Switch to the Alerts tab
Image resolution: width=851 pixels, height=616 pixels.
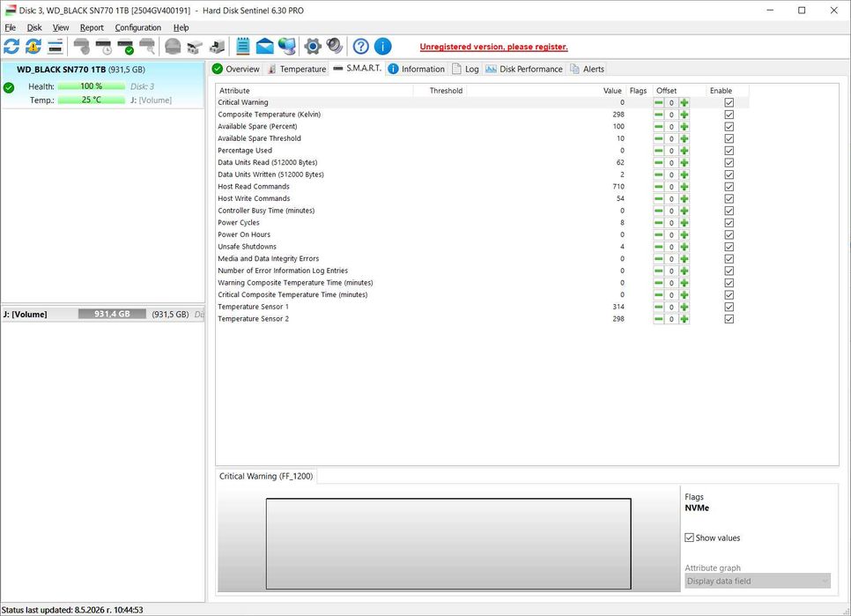pyautogui.click(x=588, y=69)
